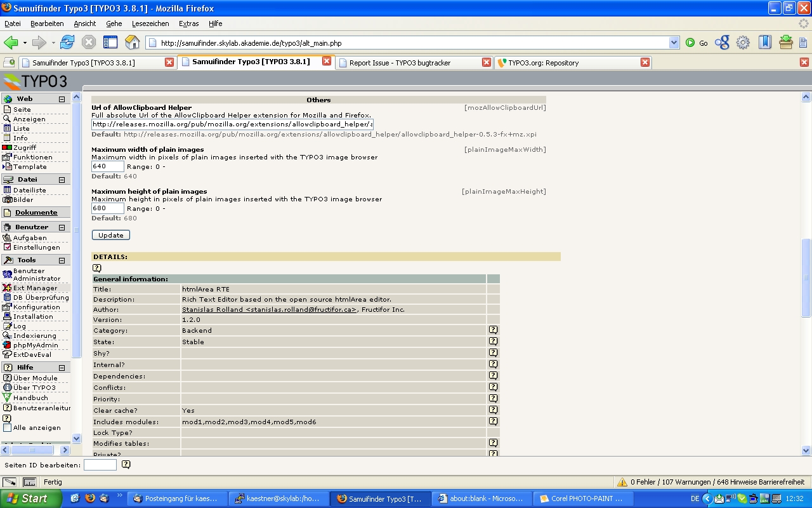812x508 pixels.
Task: Show help for Category row
Action: click(x=493, y=330)
